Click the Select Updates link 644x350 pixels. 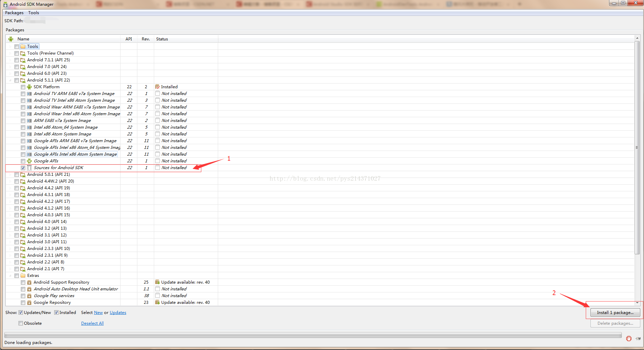point(118,313)
